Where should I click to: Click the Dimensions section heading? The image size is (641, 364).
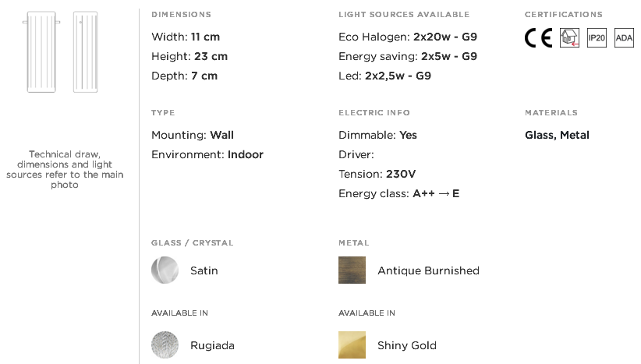click(181, 14)
